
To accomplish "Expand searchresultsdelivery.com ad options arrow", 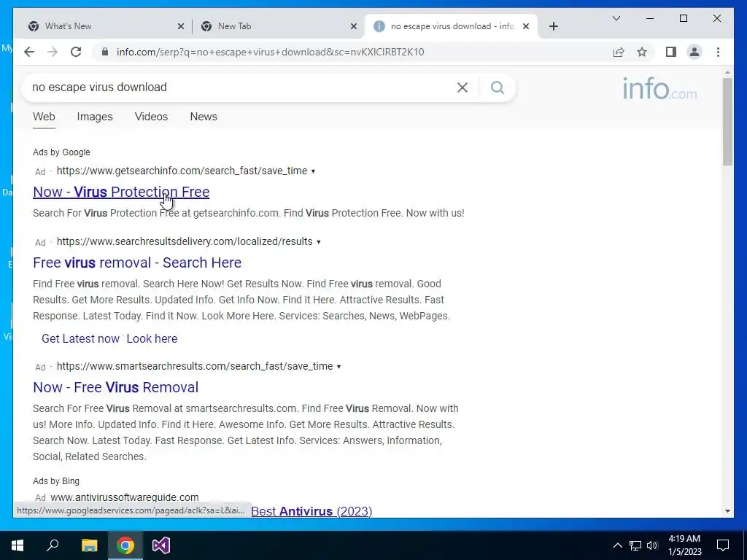I will pos(319,242).
